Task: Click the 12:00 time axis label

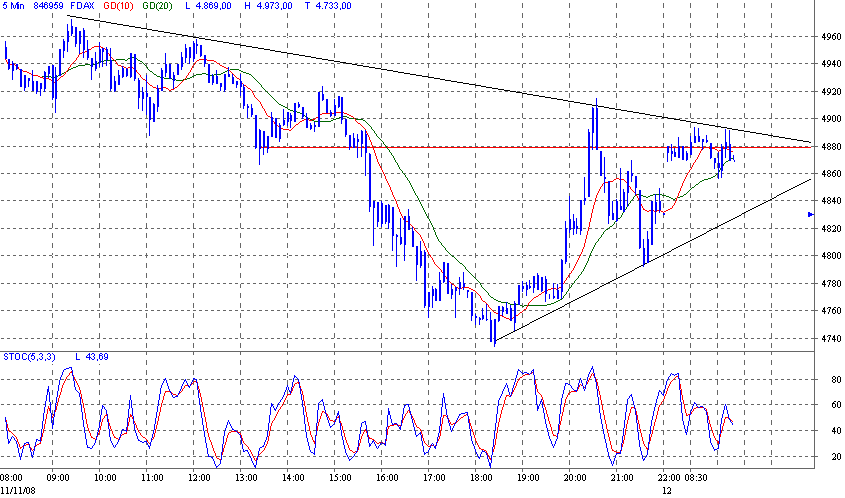Action: tap(199, 478)
